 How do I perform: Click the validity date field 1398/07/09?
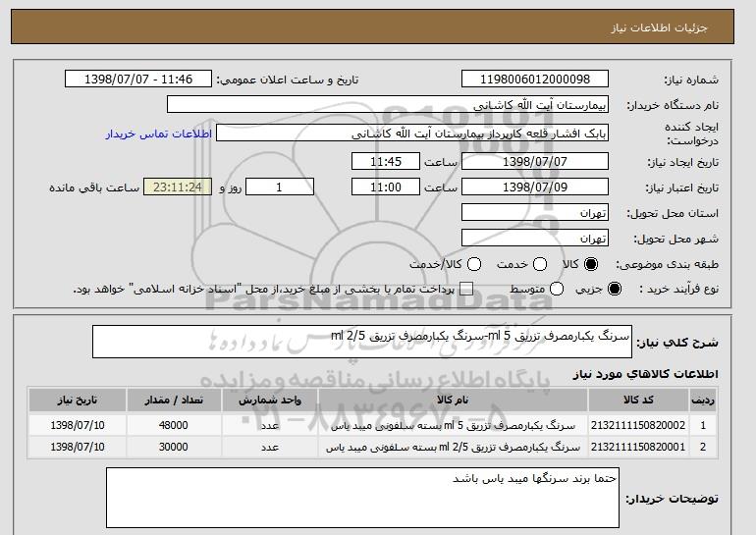[x=535, y=187]
